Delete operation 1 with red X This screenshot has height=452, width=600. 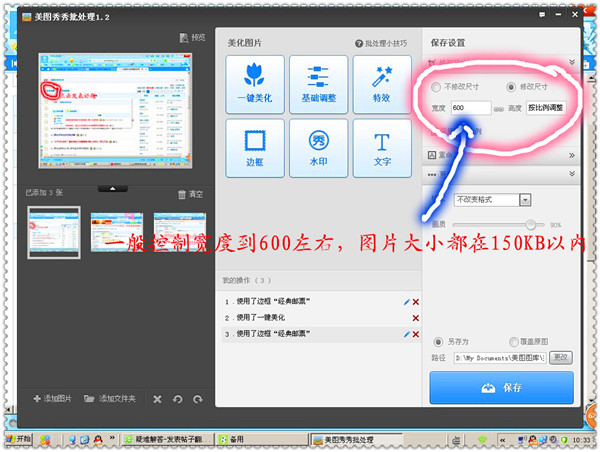(416, 302)
